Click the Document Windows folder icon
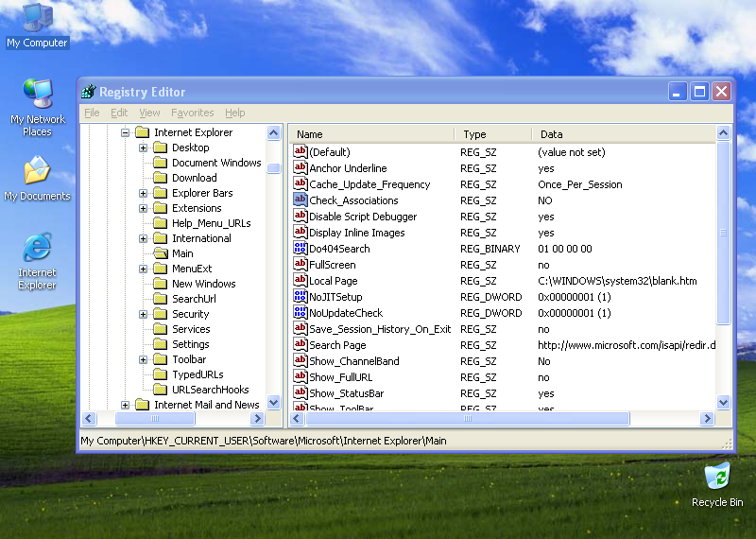This screenshot has width=756, height=539. point(160,163)
